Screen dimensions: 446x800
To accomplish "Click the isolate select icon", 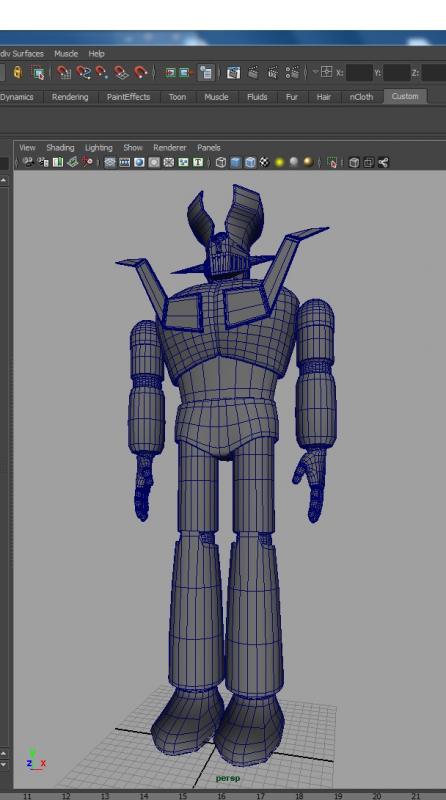I will 332,162.
